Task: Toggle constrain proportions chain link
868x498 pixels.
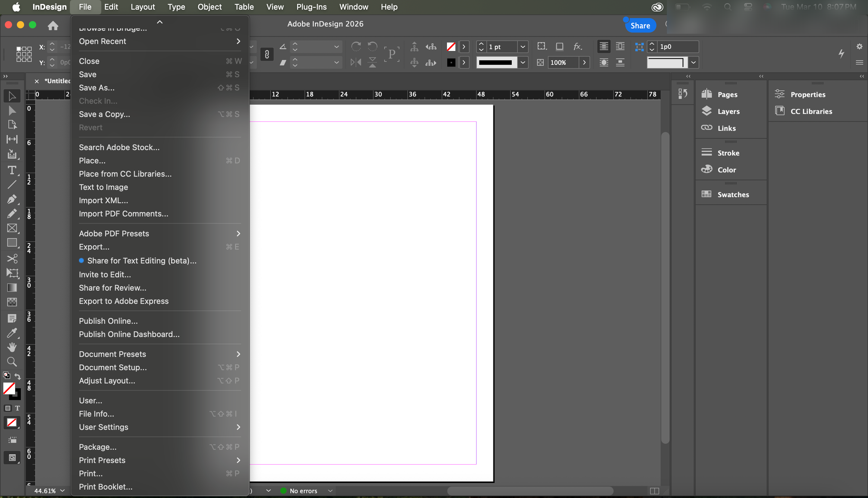Action: coord(267,54)
